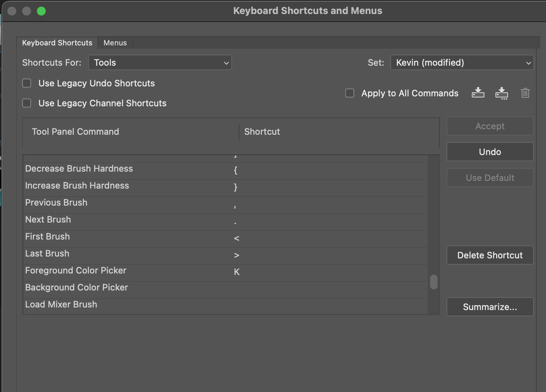Select the Keyboard Shortcuts tab
546x392 pixels.
coord(57,42)
